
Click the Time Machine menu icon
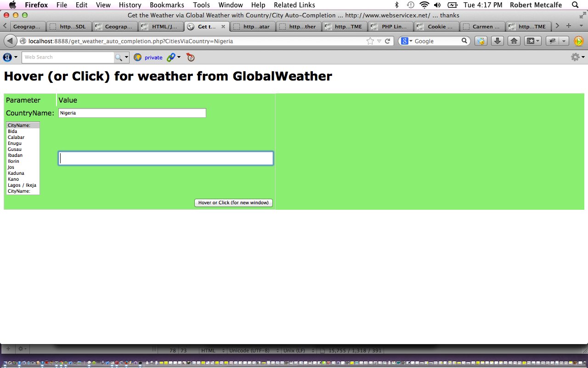click(x=410, y=5)
